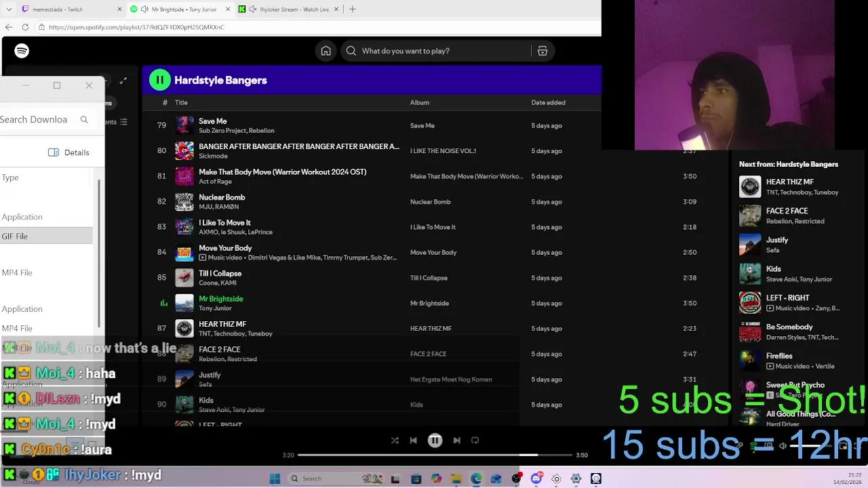Toggle Details pane in File Explorer
The width and height of the screenshot is (868, 488).
[68, 152]
